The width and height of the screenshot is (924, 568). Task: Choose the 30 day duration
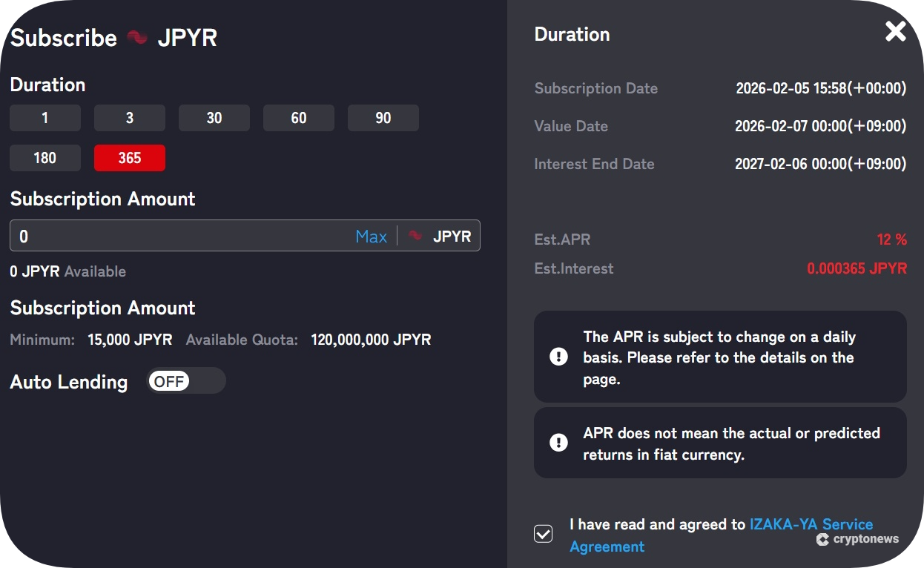click(x=214, y=118)
